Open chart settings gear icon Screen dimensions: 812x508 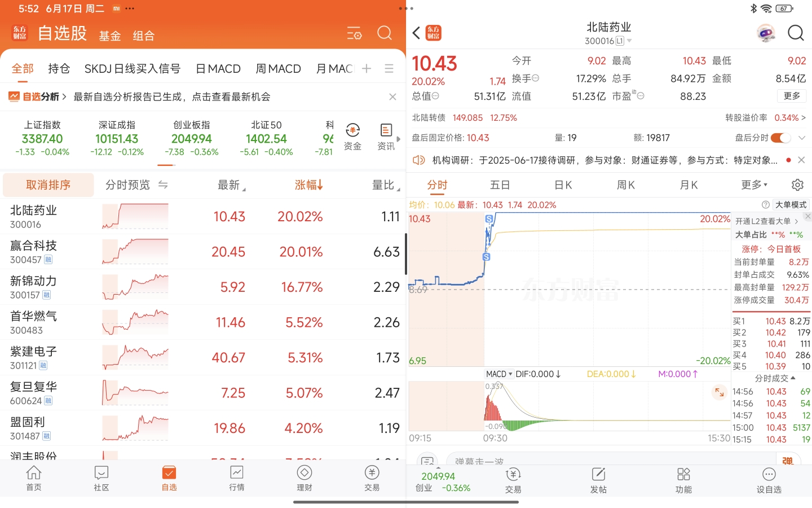[x=797, y=185]
